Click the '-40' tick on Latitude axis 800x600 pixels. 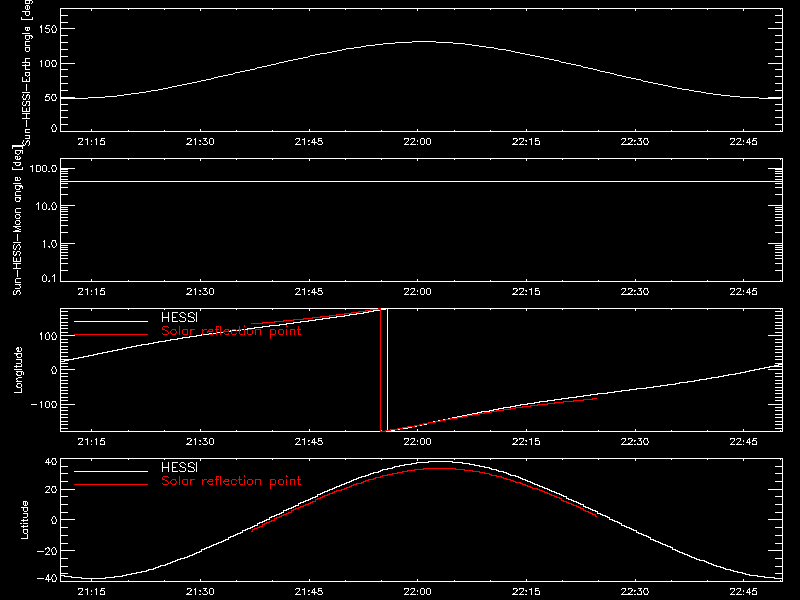pyautogui.click(x=47, y=579)
